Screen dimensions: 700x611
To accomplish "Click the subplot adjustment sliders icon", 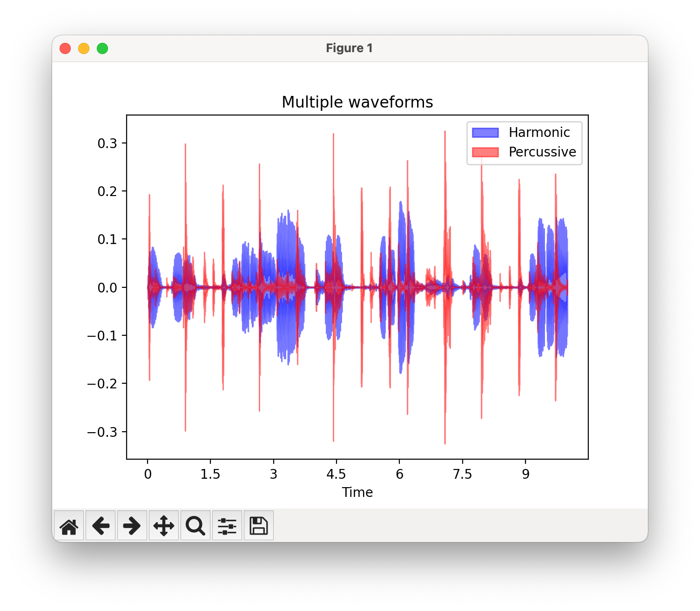I will point(227,525).
